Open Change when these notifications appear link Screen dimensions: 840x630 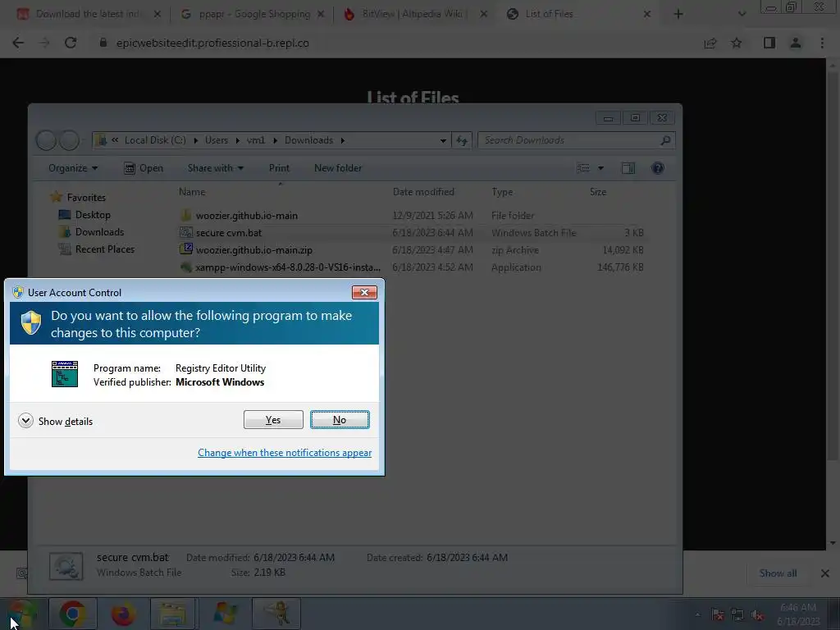[285, 453]
